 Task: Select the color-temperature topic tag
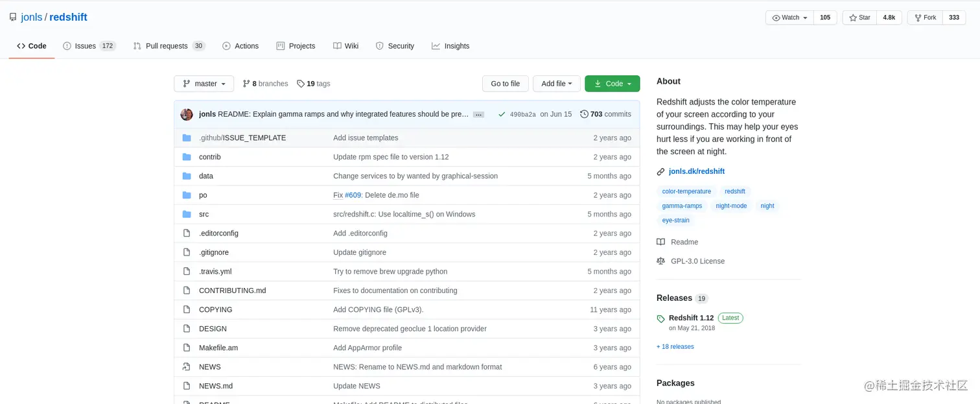tap(686, 191)
